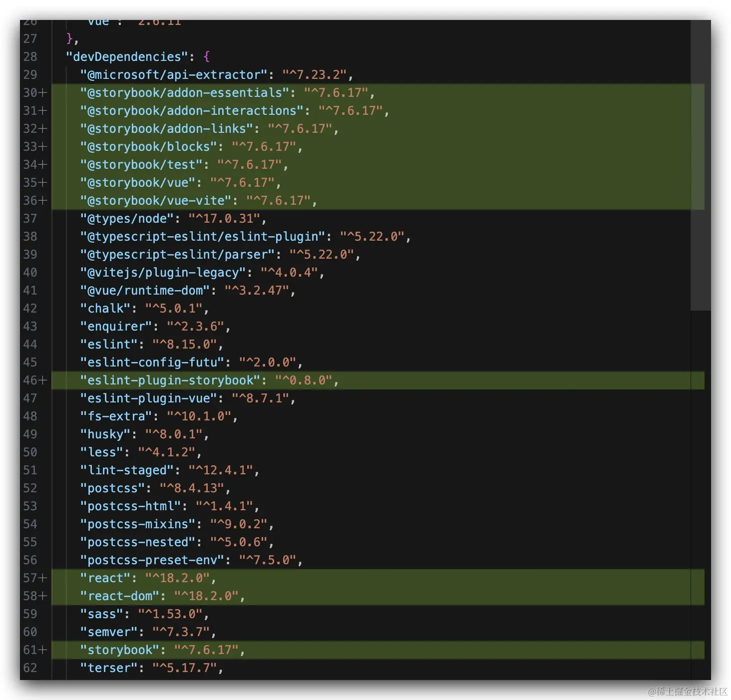The width and height of the screenshot is (731, 700).
Task: Click the "^7.23.2" version value
Action: tap(314, 75)
